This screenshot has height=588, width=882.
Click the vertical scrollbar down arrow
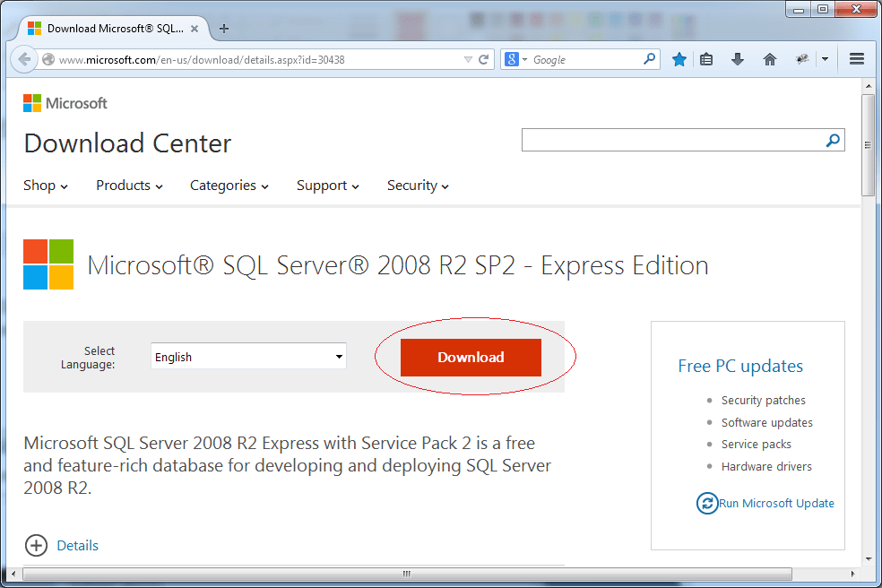tap(869, 558)
